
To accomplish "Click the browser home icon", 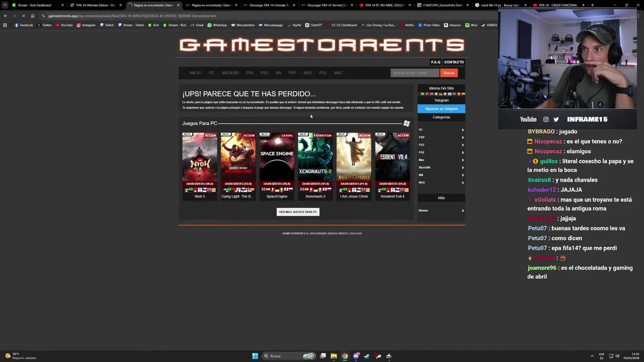I will (x=33, y=16).
